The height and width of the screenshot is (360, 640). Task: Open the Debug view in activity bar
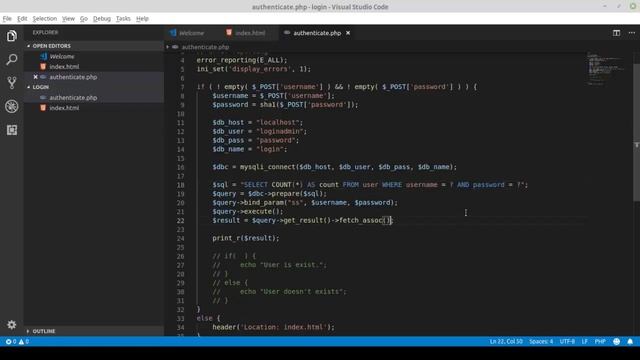coord(11,107)
